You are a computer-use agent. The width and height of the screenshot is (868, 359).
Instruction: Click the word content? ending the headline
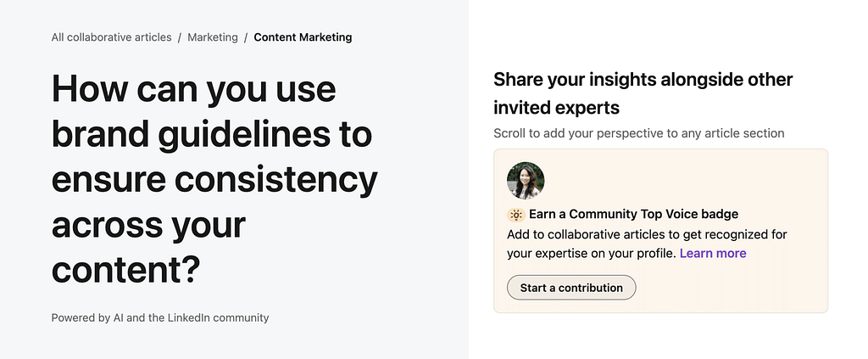pos(126,271)
